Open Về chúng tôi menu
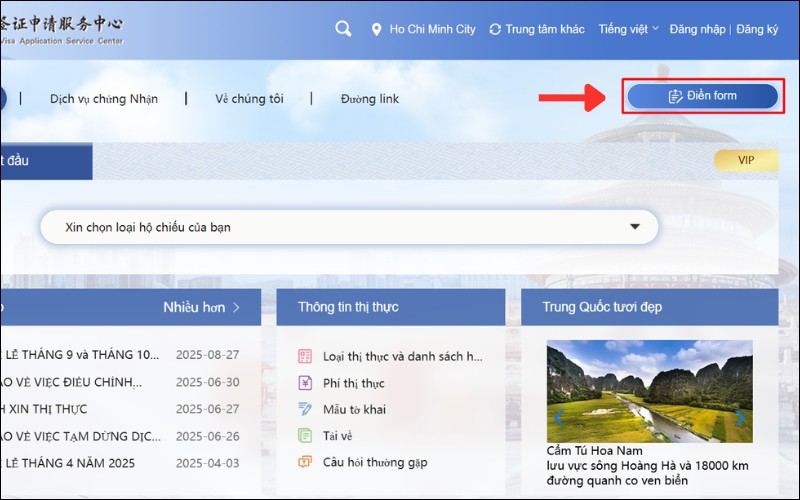Image resolution: width=800 pixels, height=500 pixels. point(249,99)
